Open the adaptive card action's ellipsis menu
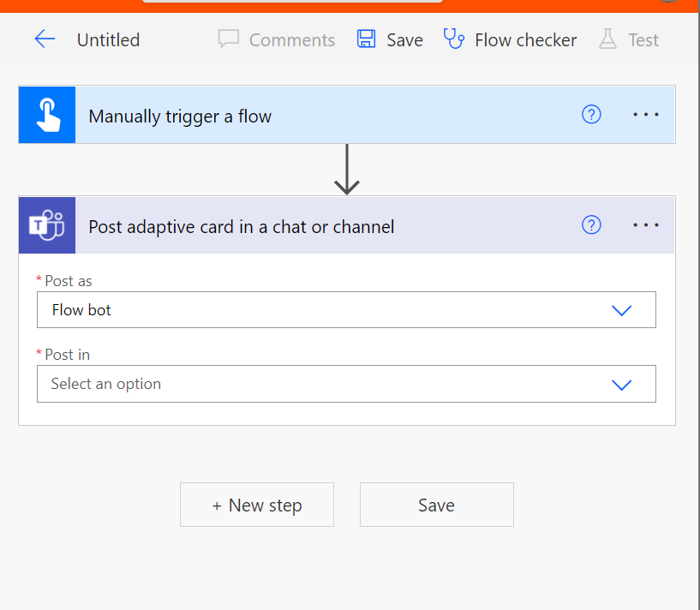This screenshot has height=610, width=700. (645, 224)
